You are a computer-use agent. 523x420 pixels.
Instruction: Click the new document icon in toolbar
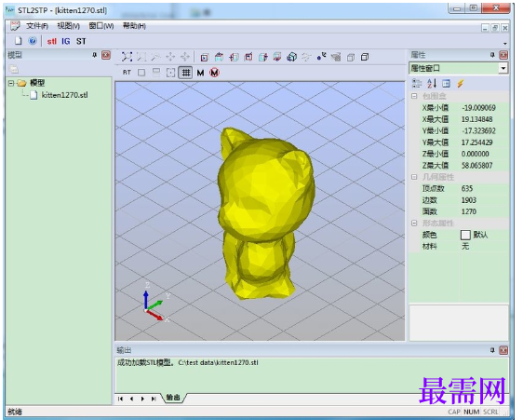tap(19, 41)
